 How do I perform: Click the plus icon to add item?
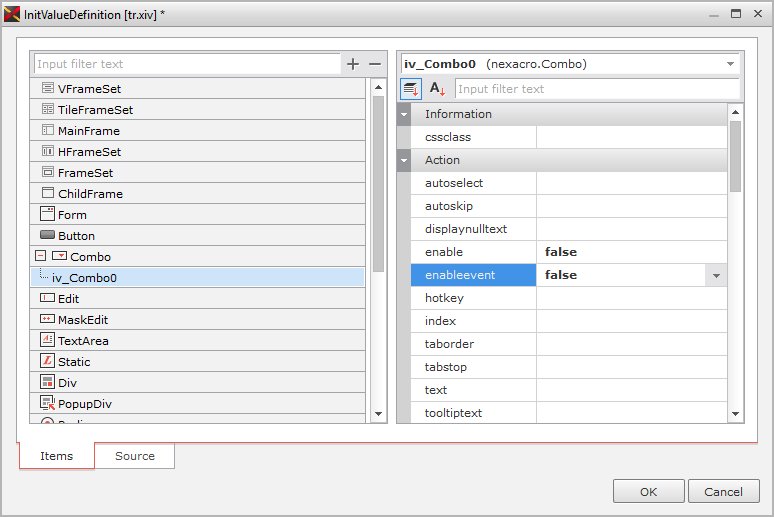[352, 64]
